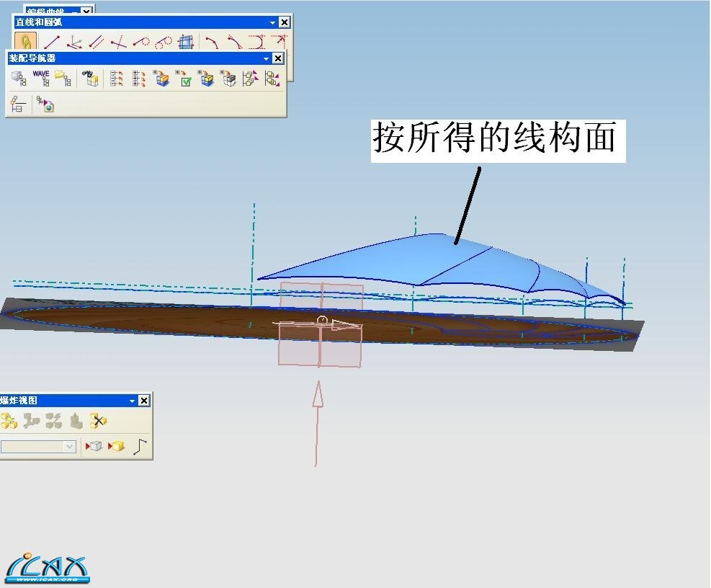Click the binoculars find component icon
711x588 pixels.
(90, 79)
